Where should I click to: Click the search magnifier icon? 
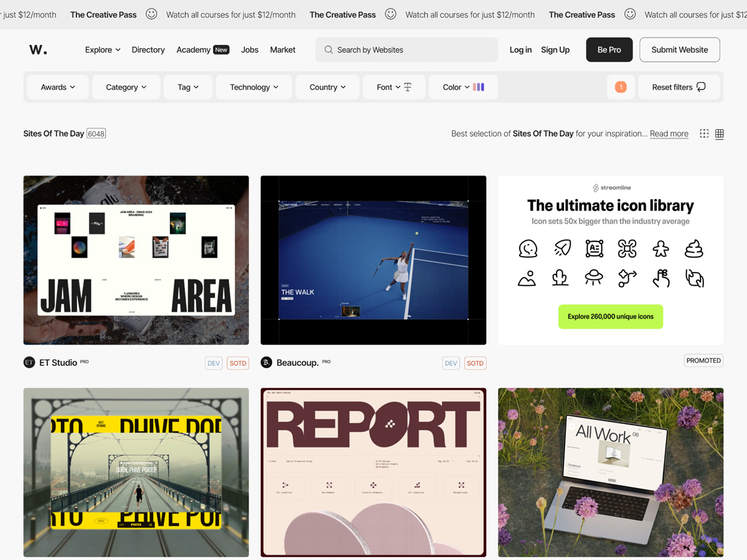(328, 50)
